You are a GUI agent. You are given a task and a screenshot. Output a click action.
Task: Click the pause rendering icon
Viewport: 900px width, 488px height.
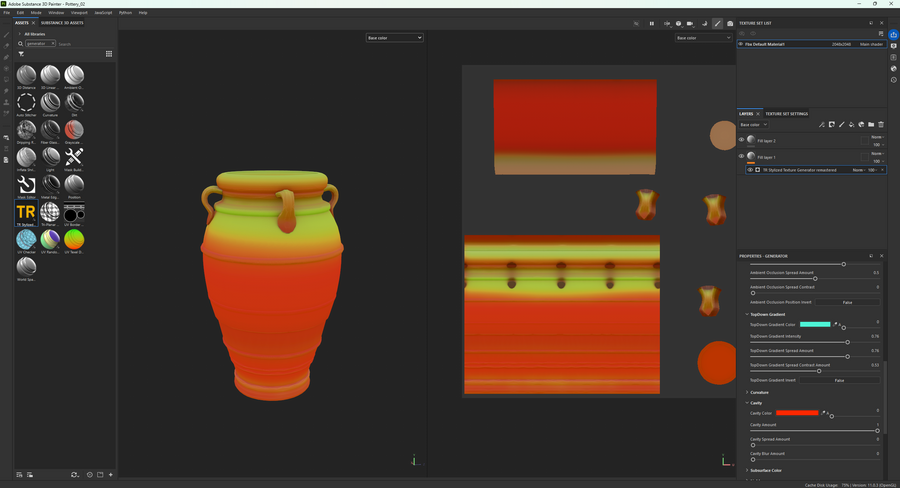coord(651,23)
